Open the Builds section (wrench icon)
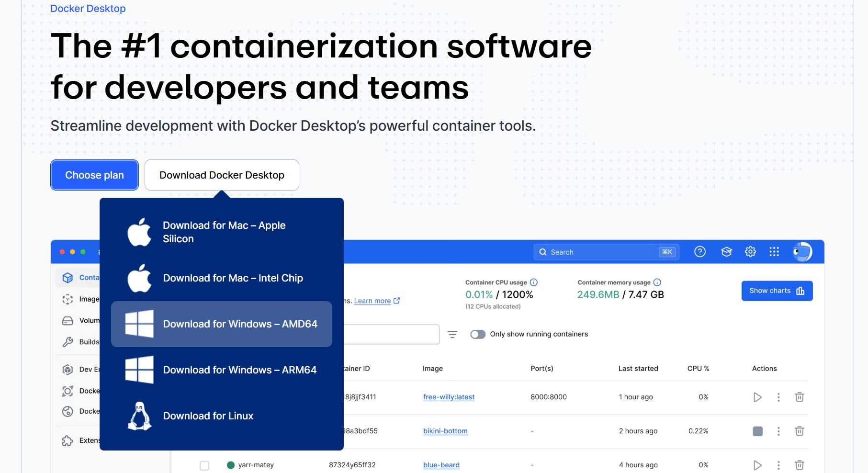This screenshot has width=868, height=473. (x=68, y=342)
